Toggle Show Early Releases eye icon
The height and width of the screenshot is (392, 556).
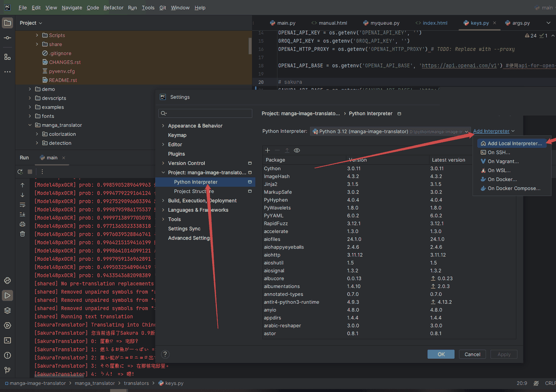point(297,150)
